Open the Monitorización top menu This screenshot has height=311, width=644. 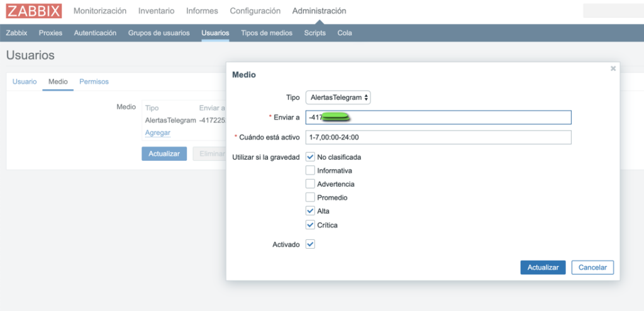(99, 11)
